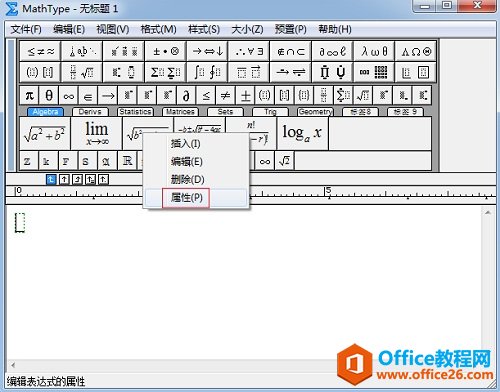Screen dimensions: 500x392
Task: Insert the theta symbol from small bar
Action: (49, 96)
